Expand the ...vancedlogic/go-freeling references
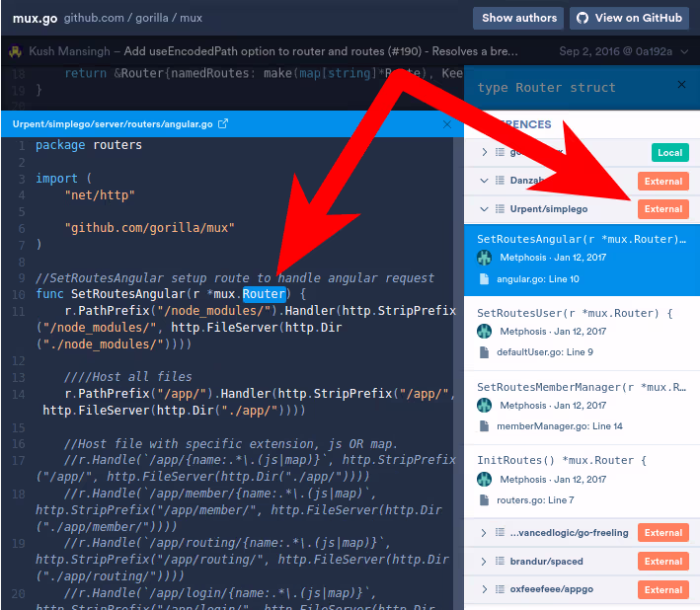Viewport: 700px width, 610px height. tap(484, 533)
